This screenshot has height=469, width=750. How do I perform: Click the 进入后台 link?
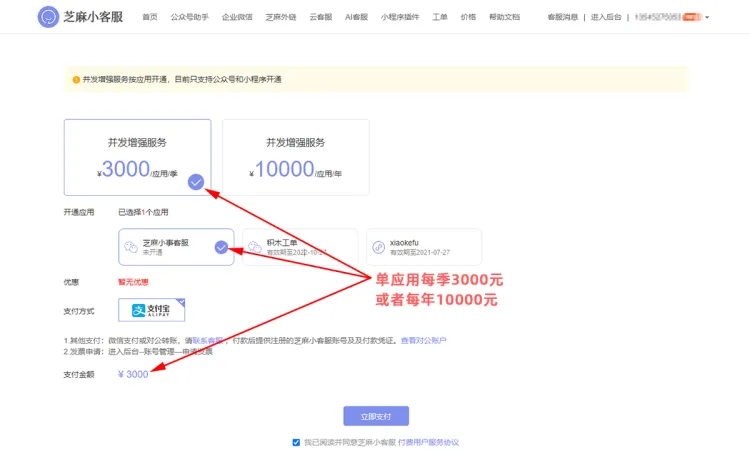pyautogui.click(x=606, y=17)
